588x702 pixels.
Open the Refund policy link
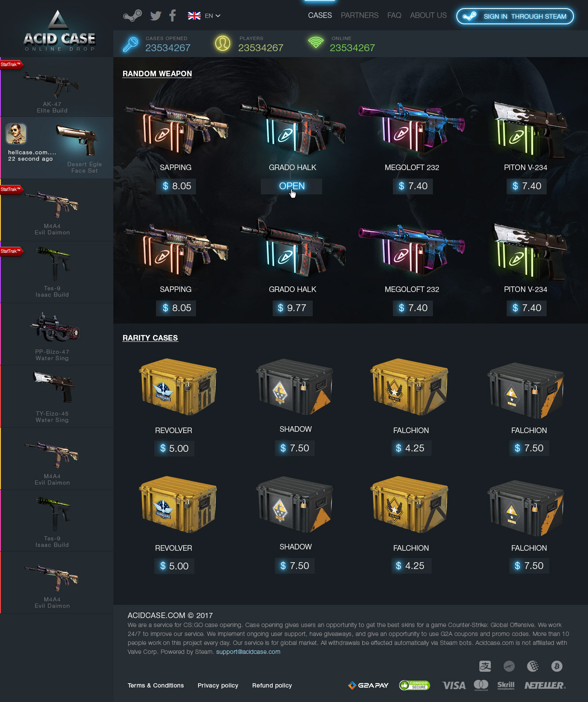(x=272, y=685)
